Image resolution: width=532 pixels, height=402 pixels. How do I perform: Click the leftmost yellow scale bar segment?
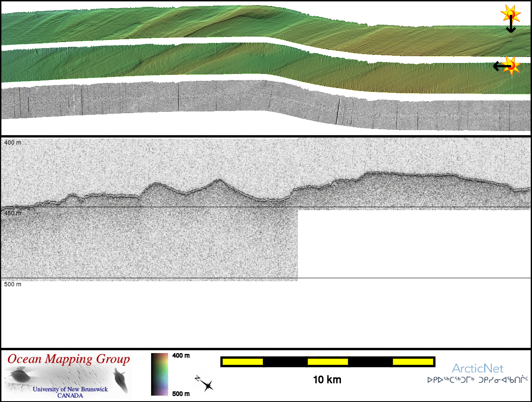click(243, 362)
